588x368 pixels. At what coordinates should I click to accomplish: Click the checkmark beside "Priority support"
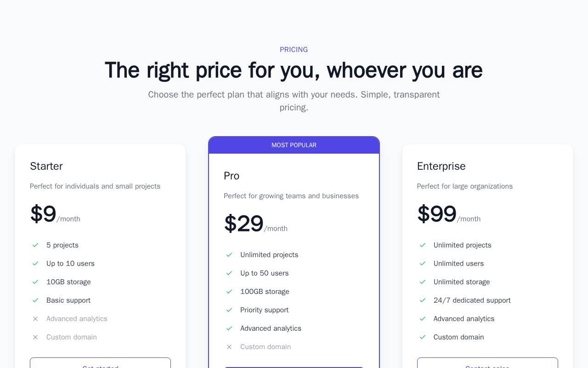(229, 310)
